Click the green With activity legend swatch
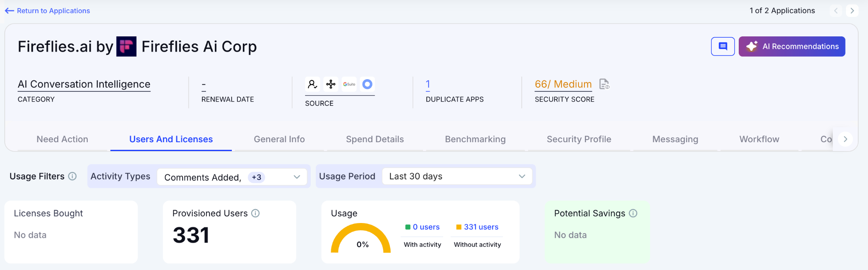The image size is (868, 270). 408,227
